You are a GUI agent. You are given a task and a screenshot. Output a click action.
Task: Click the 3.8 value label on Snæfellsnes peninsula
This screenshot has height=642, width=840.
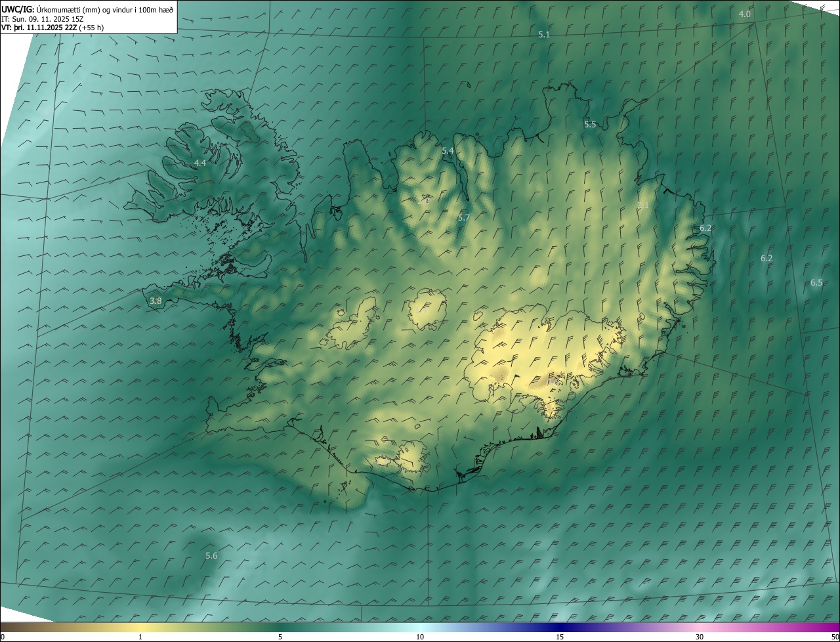click(156, 301)
